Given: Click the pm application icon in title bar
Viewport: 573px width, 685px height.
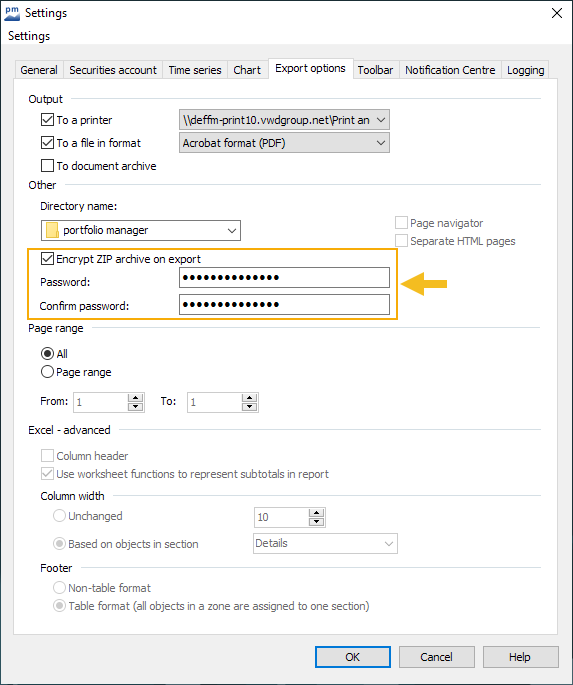Looking at the screenshot, I should click(12, 13).
